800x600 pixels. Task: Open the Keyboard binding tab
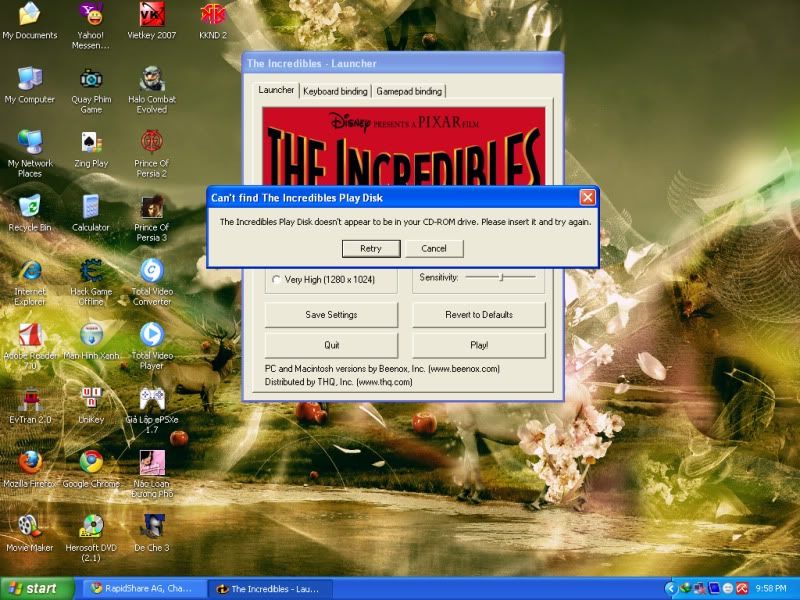[x=335, y=91]
